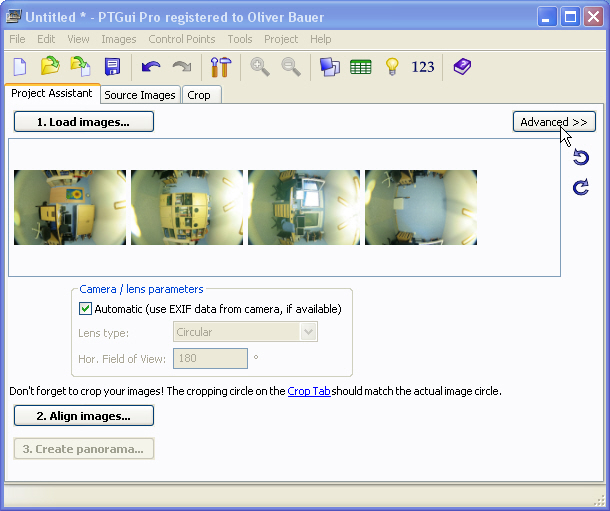Open the green control point table icon
This screenshot has height=511, width=610.
(360, 67)
